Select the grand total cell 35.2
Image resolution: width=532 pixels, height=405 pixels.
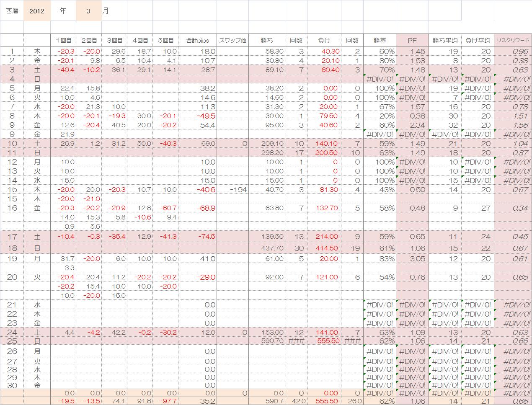point(198,401)
